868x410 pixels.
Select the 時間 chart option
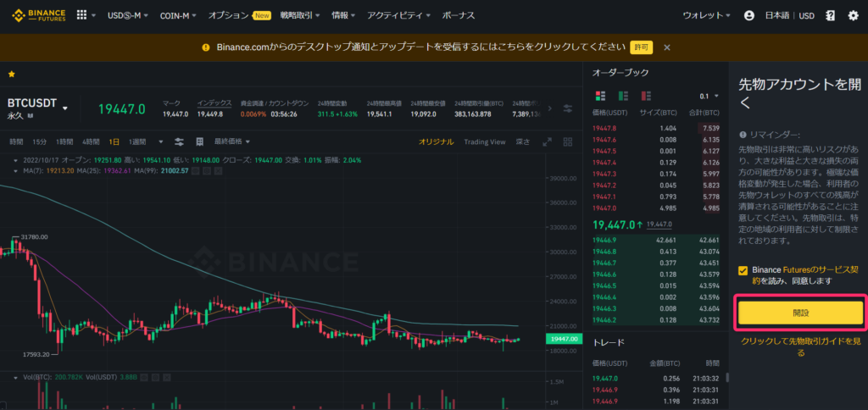[x=16, y=141]
